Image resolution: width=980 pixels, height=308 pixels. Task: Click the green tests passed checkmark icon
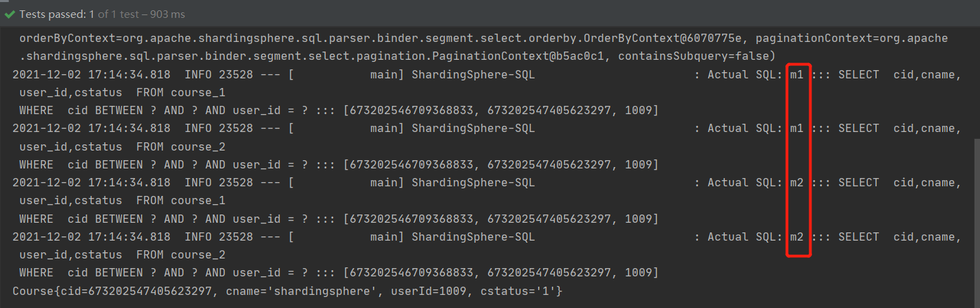[10, 14]
